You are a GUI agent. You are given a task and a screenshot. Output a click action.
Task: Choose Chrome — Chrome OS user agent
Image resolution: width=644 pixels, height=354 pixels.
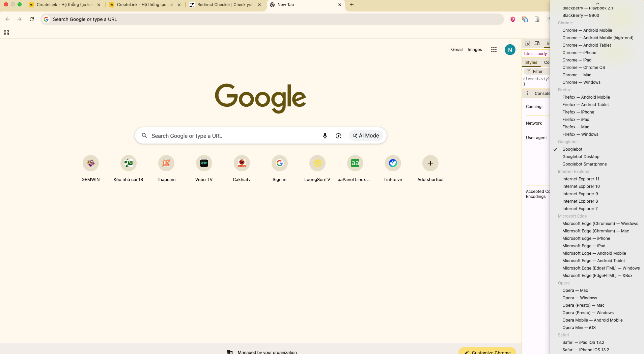point(584,68)
